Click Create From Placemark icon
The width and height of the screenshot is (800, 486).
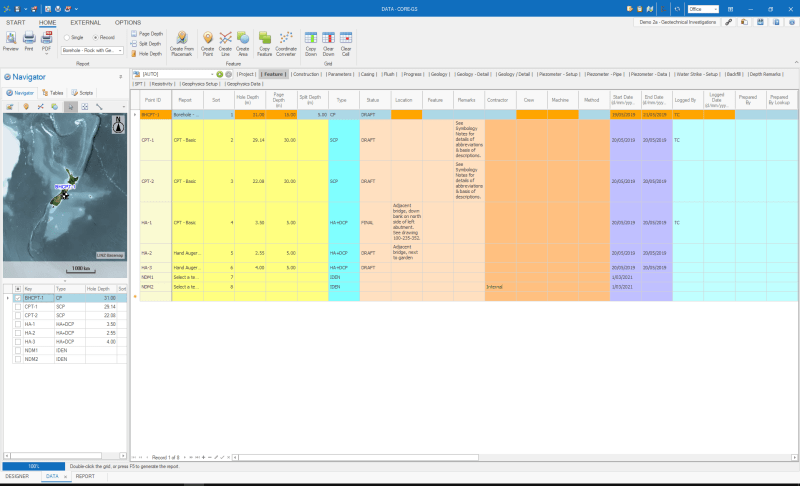point(182,43)
